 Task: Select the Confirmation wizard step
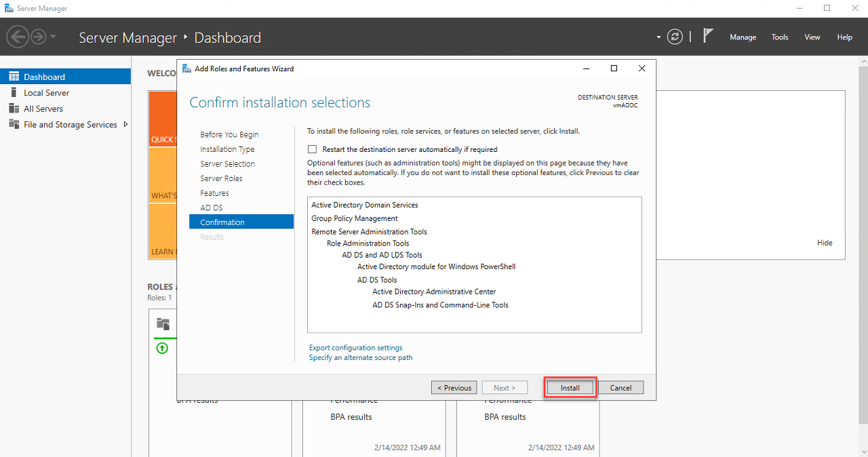[241, 222]
